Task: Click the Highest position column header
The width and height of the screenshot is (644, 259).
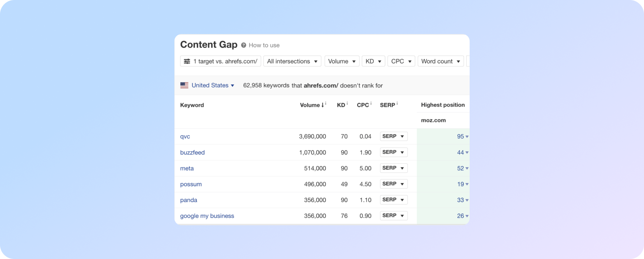Action: pyautogui.click(x=443, y=105)
